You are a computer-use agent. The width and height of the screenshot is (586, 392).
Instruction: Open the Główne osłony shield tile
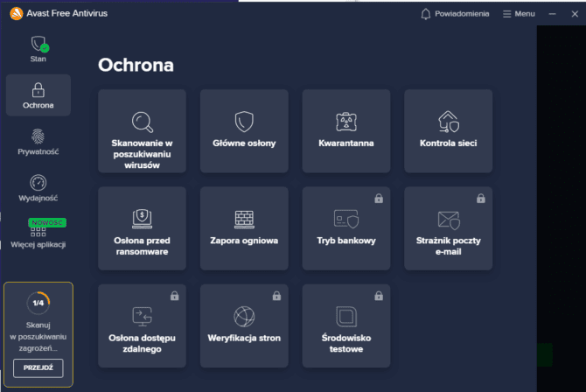click(244, 131)
